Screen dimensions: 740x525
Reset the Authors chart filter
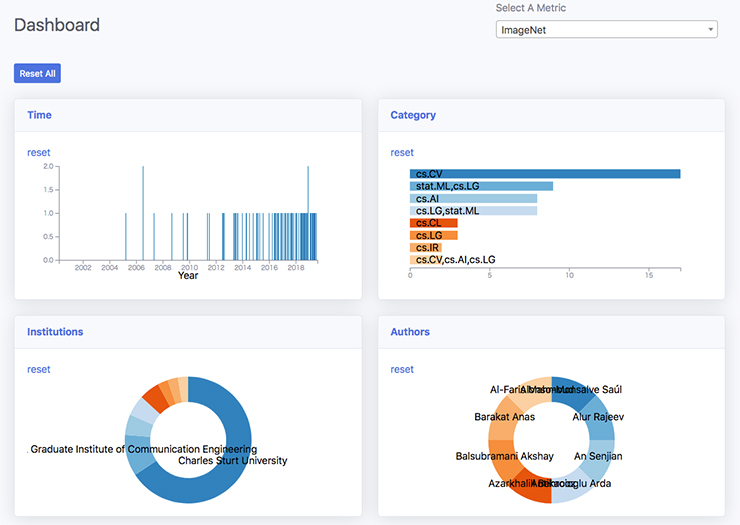coord(402,370)
